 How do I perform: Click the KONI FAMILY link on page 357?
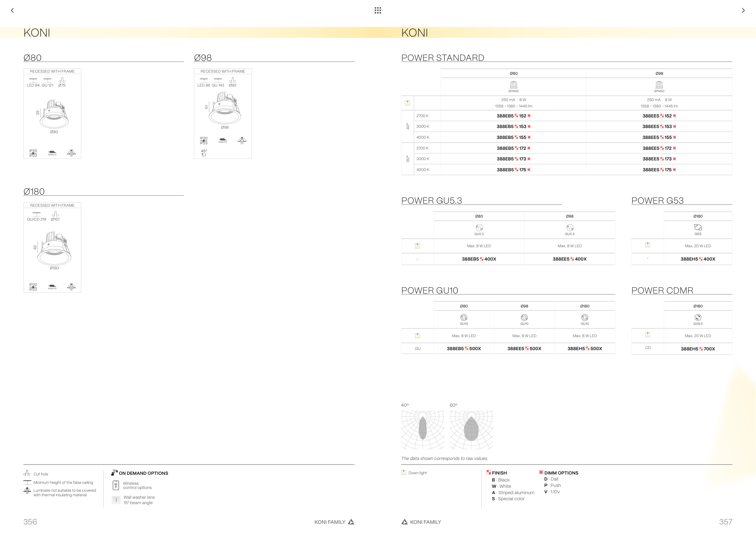425,522
